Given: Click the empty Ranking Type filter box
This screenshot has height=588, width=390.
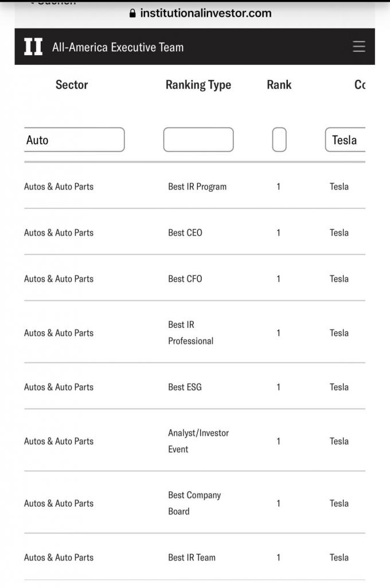Looking at the screenshot, I should tap(198, 140).
